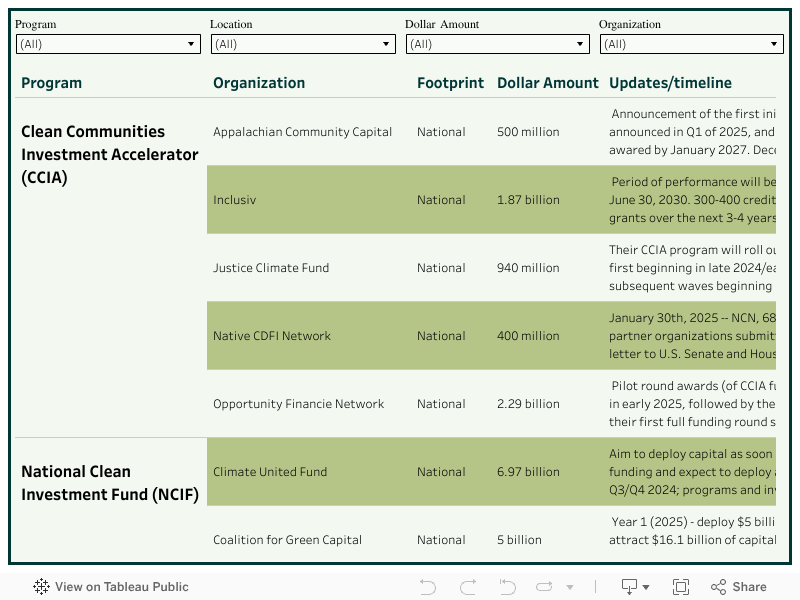
Task: Click the National Clean Investment Fund label
Action: coord(110,482)
